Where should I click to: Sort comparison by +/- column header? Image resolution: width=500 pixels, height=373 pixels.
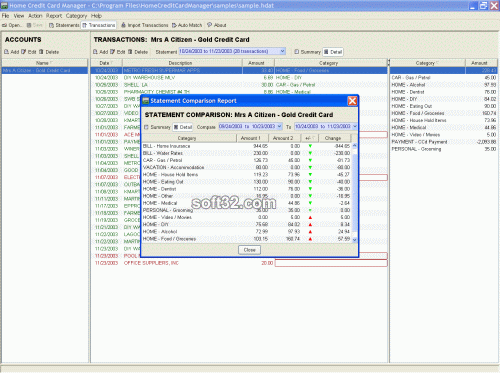(x=310, y=138)
